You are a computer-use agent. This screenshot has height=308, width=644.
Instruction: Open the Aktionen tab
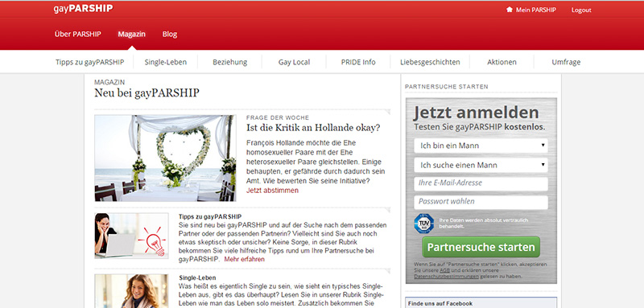point(502,63)
